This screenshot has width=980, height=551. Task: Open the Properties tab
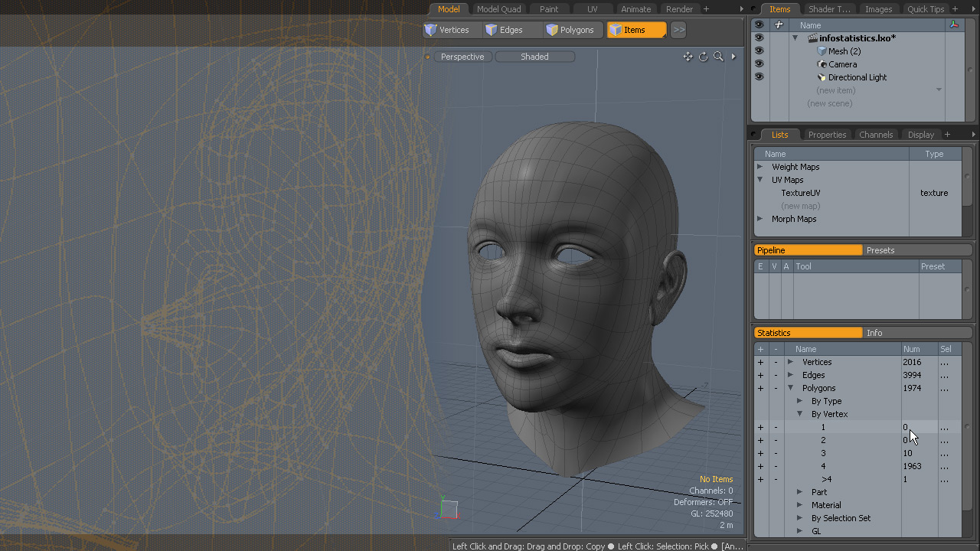pyautogui.click(x=827, y=135)
